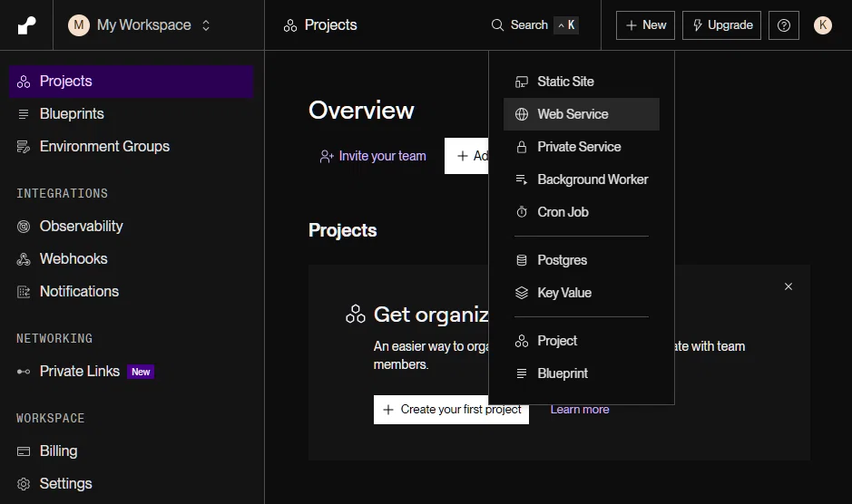Choose Background Worker from New menu
This screenshot has height=504, width=852.
(x=582, y=179)
